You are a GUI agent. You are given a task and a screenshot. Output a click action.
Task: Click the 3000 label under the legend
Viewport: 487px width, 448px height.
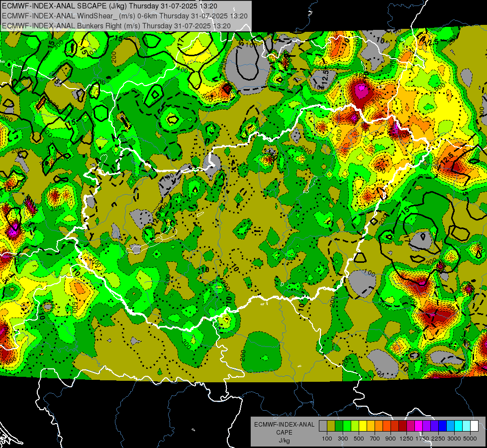(x=454, y=439)
